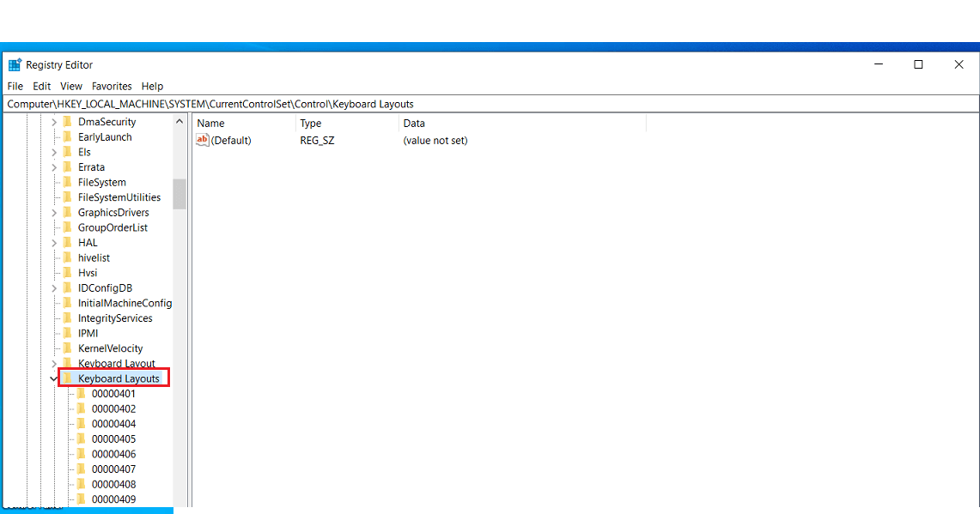Select the 00000409 subkey label
This screenshot has height=514, width=980.
click(x=113, y=499)
